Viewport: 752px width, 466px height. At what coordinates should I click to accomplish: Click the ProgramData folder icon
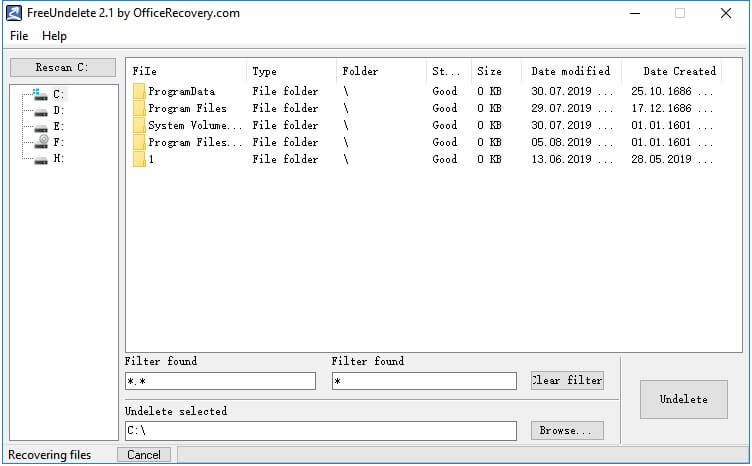[139, 91]
